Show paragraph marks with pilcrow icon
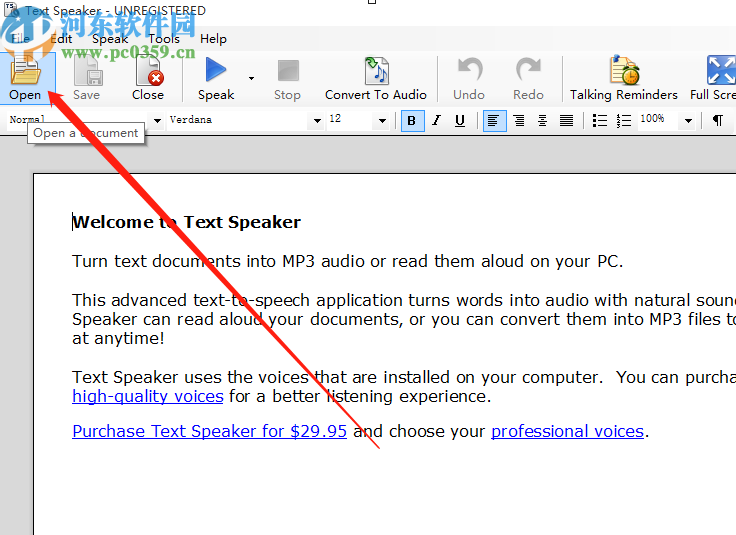This screenshot has width=736, height=535. click(718, 121)
